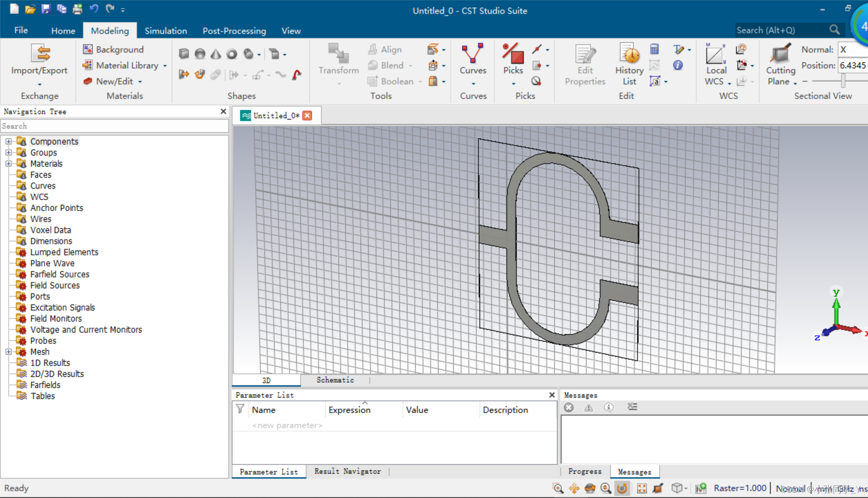Select Ports in the navigation tree
Image resolution: width=868 pixels, height=498 pixels.
[40, 296]
